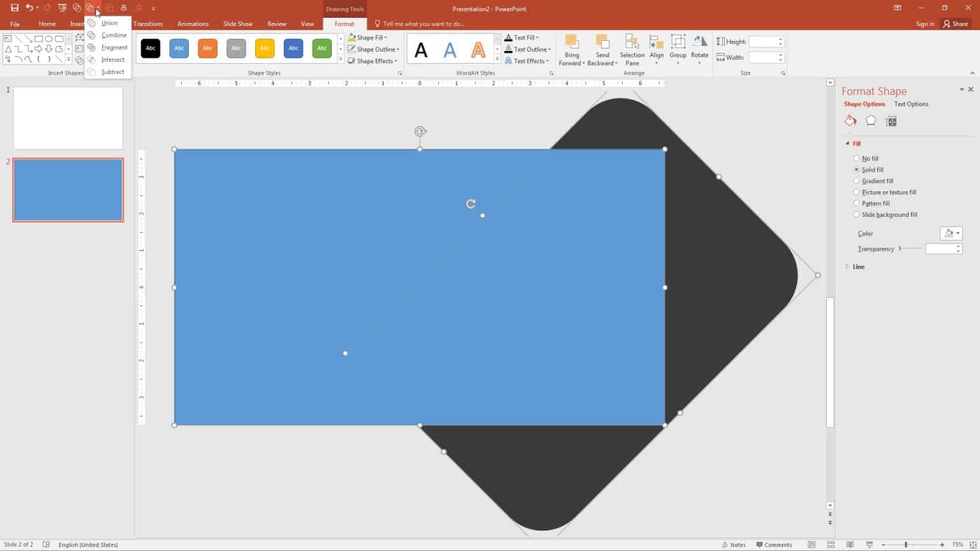Open the Selection Pane from the Arrange group

(x=632, y=50)
